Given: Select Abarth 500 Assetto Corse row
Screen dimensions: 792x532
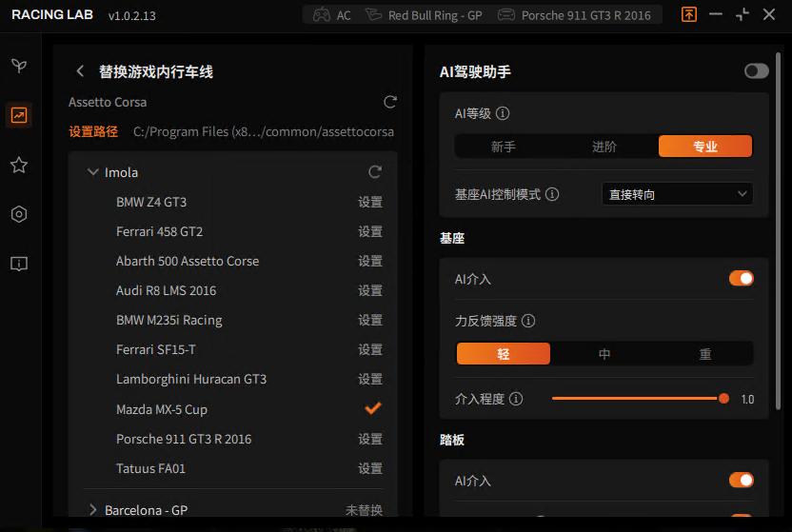Looking at the screenshot, I should click(233, 261).
